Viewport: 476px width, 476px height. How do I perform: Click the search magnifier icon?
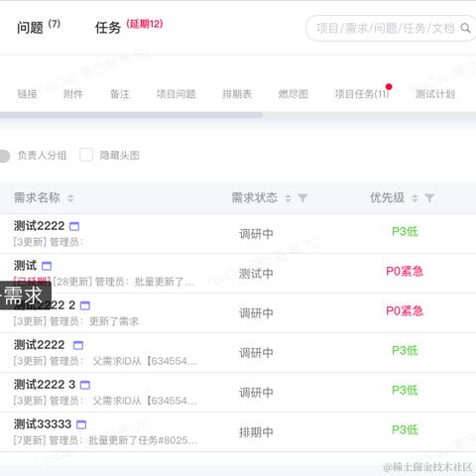465,29
